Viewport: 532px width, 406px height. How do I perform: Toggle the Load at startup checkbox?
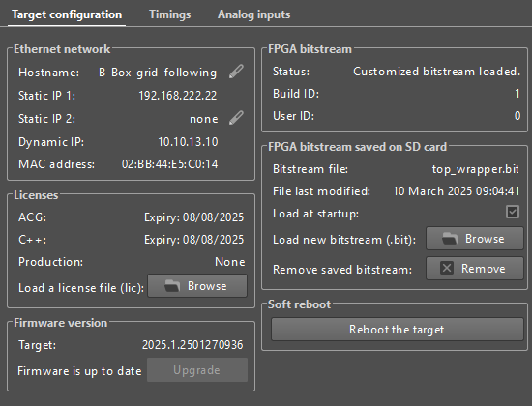[513, 212]
